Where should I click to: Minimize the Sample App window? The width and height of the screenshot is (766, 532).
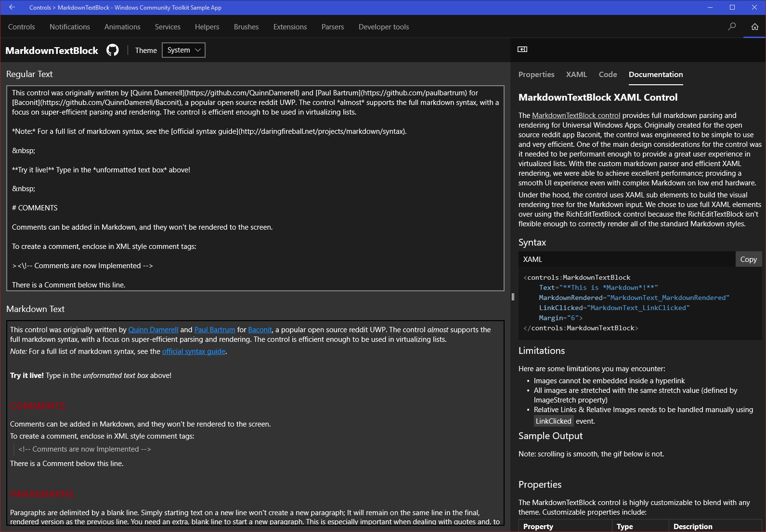(710, 7)
